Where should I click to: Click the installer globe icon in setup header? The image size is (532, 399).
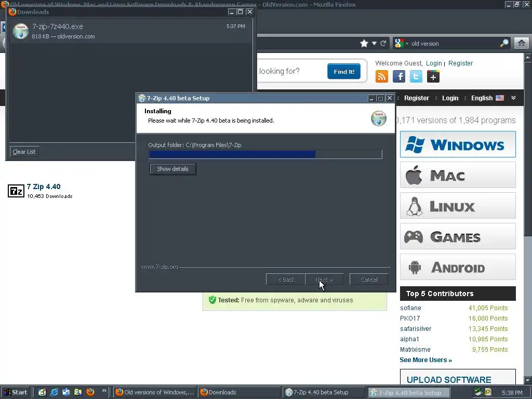click(x=379, y=118)
